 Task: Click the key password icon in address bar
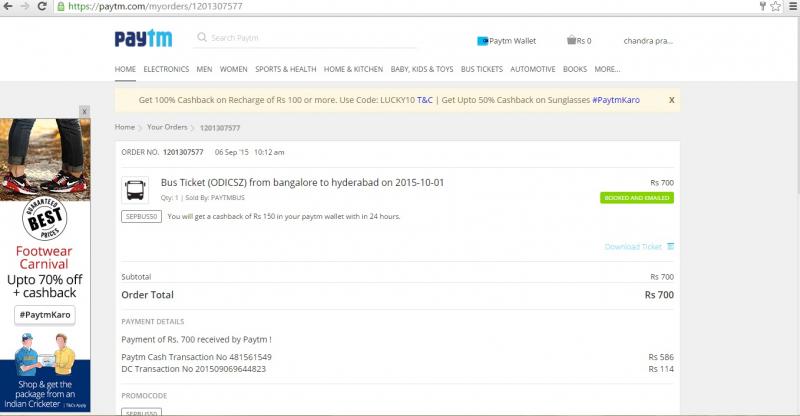(x=763, y=6)
